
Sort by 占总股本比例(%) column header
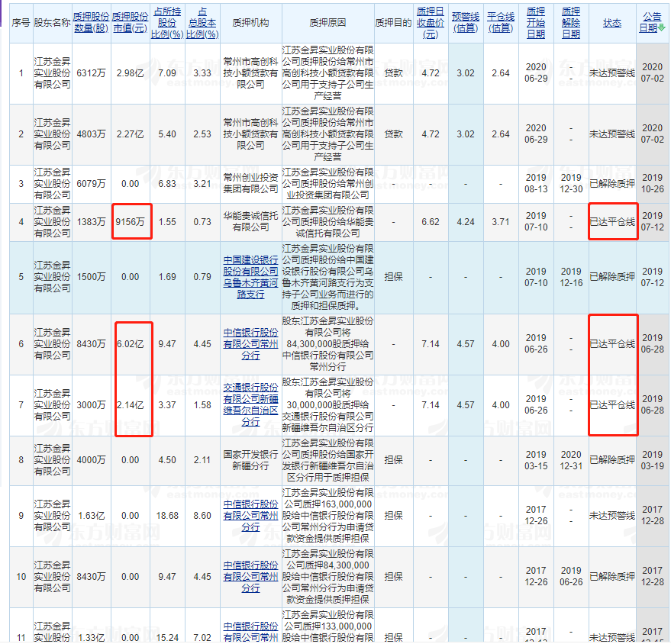(202, 23)
